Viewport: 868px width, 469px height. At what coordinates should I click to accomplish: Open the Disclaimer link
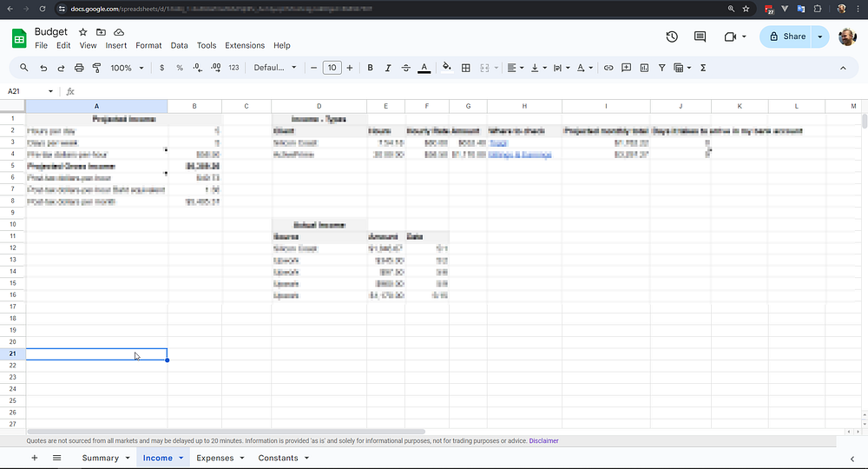543,440
